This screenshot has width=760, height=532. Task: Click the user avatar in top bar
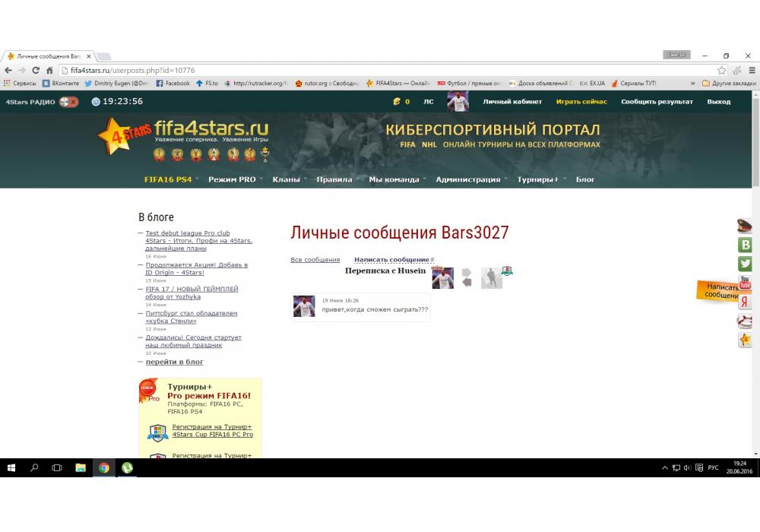coord(458,102)
